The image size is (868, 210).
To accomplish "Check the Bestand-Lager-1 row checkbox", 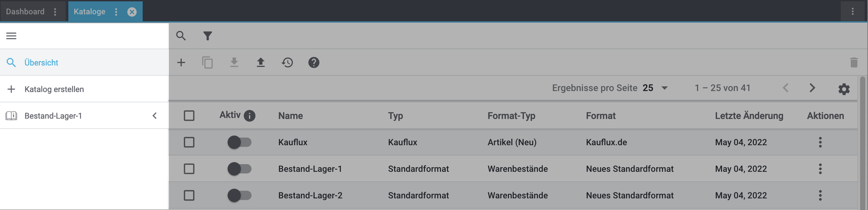I will (x=189, y=169).
